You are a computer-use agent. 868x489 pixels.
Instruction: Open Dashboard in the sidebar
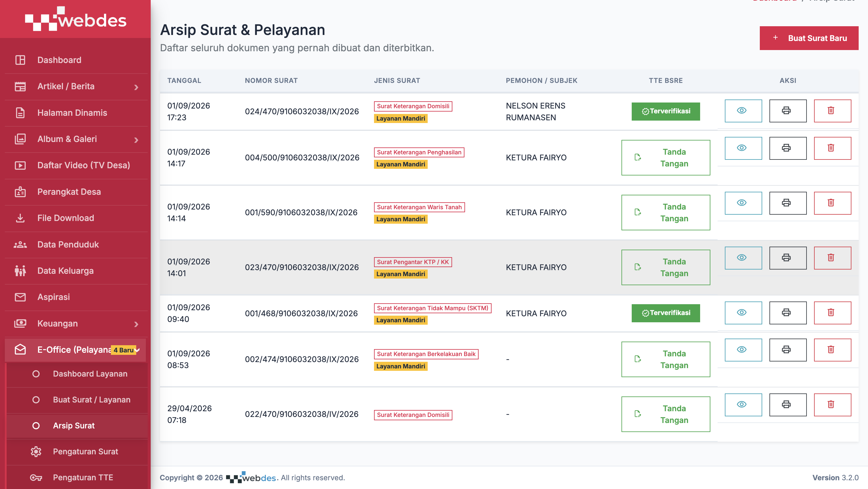(x=76, y=60)
